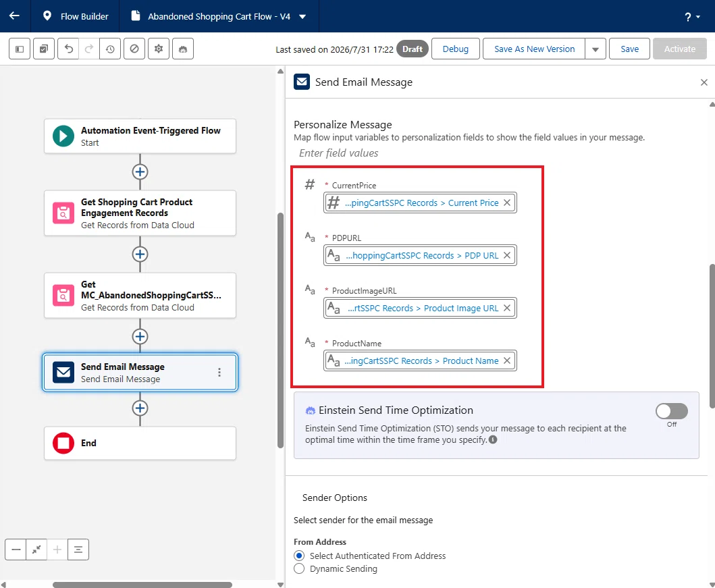Click the ProductImageURL field value box
The width and height of the screenshot is (715, 588).
tap(420, 308)
